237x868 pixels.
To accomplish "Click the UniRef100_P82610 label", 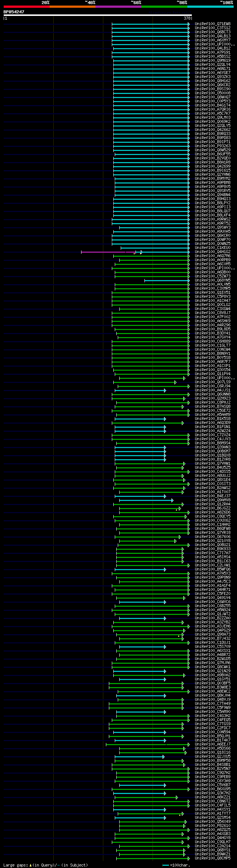I will coord(213,825).
